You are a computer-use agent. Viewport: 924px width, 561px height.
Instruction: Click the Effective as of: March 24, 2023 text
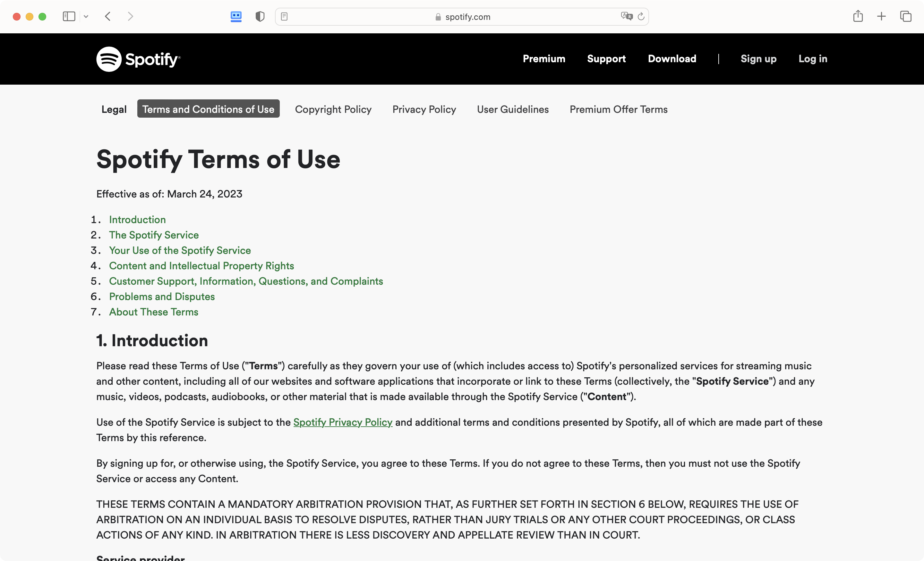click(x=169, y=194)
